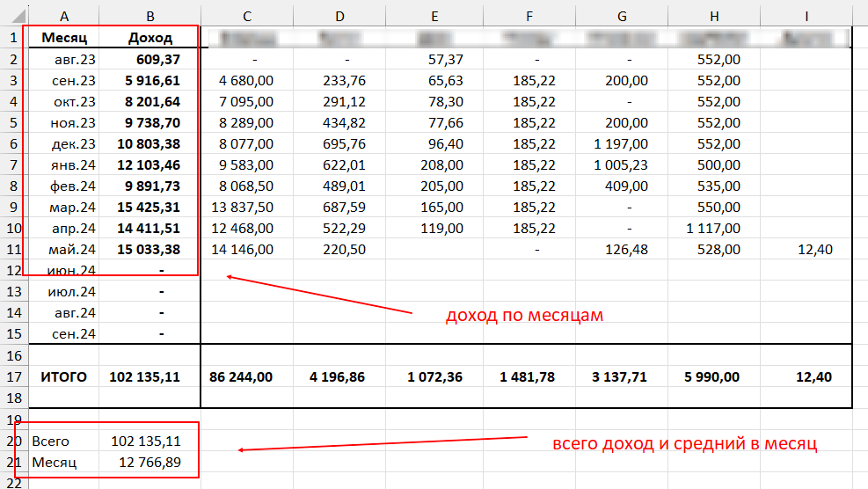Screen dimensions: 868x489
Task: Select column G header
Action: [622, 17]
